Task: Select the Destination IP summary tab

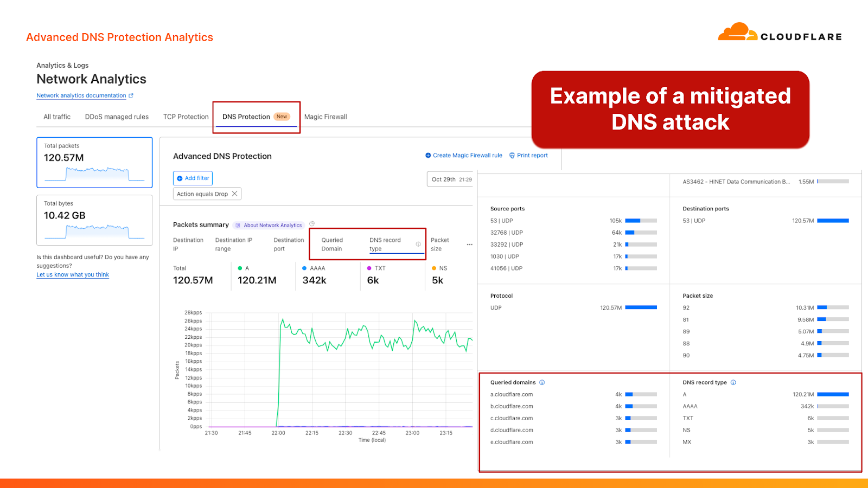Action: point(188,244)
